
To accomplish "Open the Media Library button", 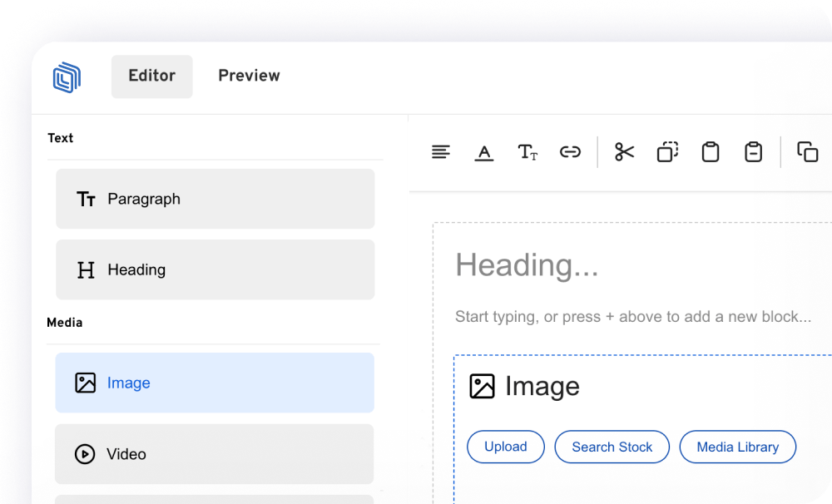I will pos(737,447).
